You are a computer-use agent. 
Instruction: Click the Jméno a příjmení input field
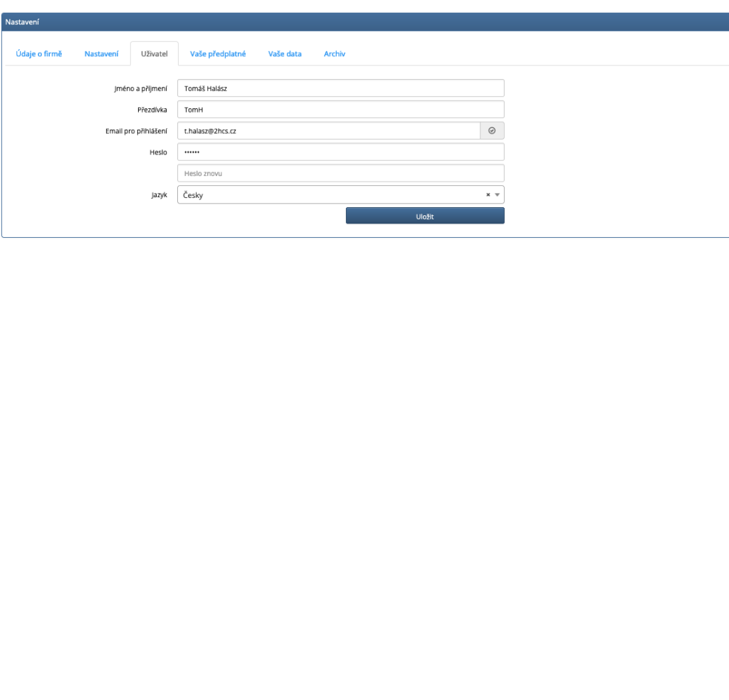point(340,88)
